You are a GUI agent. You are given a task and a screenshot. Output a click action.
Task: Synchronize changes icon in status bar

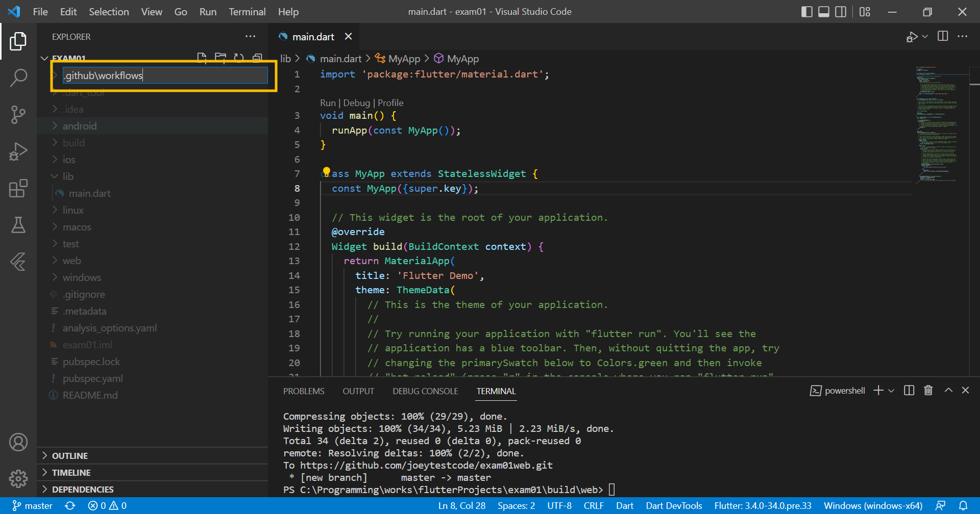(x=70, y=505)
